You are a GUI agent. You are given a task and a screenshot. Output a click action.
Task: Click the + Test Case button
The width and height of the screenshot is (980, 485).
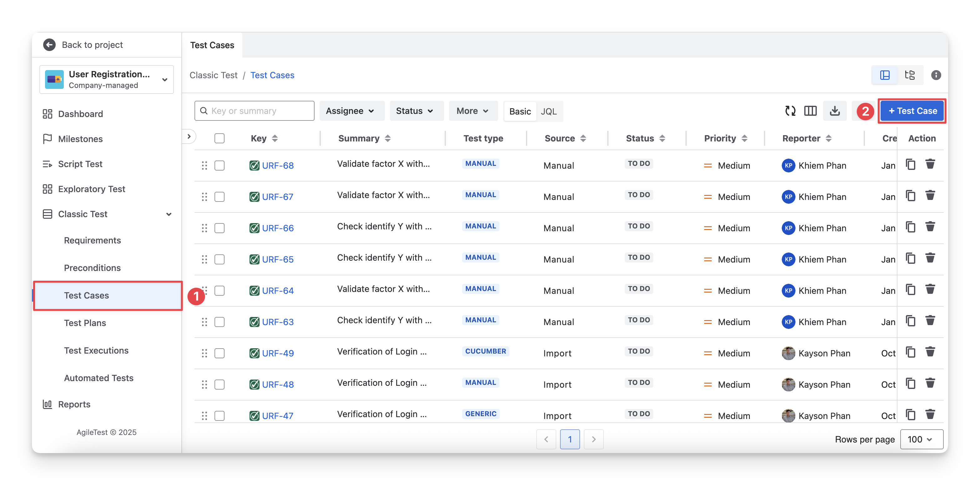(912, 111)
